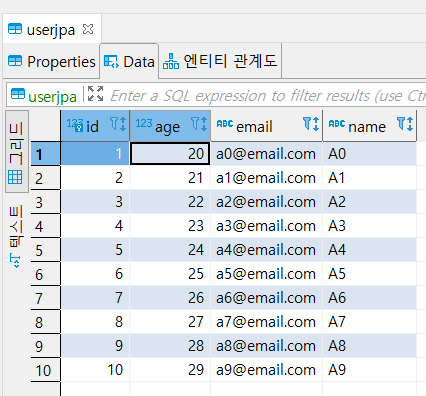Click the numeric type icon of id column

click(x=75, y=124)
